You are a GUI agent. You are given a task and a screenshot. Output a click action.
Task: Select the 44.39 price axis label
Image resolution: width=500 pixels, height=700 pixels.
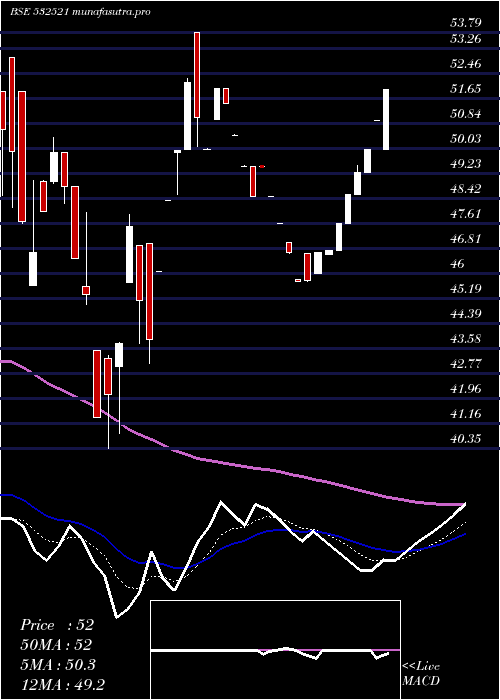[x=466, y=314]
